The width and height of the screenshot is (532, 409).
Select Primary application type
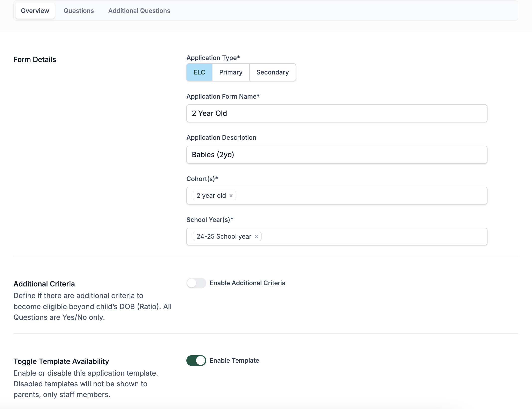[231, 72]
